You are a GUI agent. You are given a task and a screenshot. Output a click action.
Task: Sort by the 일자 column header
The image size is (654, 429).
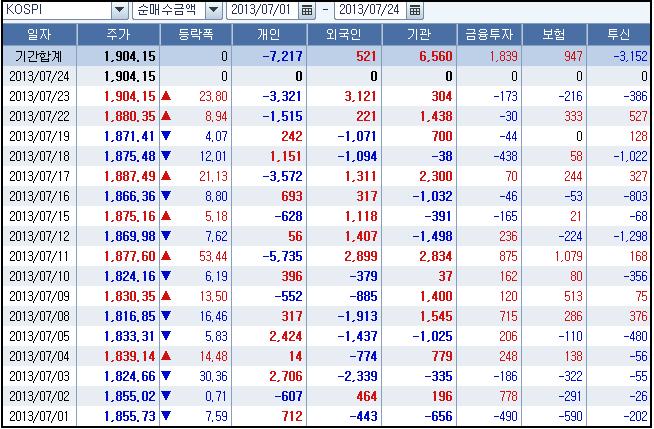click(40, 35)
